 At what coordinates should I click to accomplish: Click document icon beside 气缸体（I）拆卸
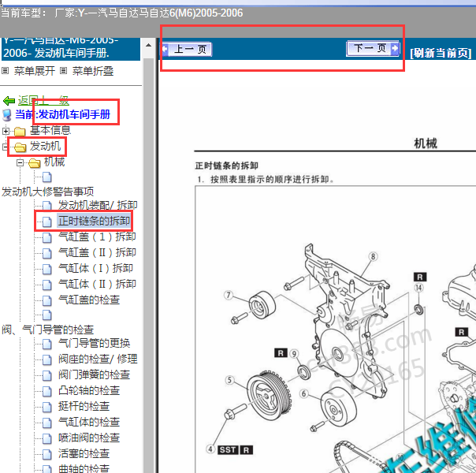tap(47, 269)
